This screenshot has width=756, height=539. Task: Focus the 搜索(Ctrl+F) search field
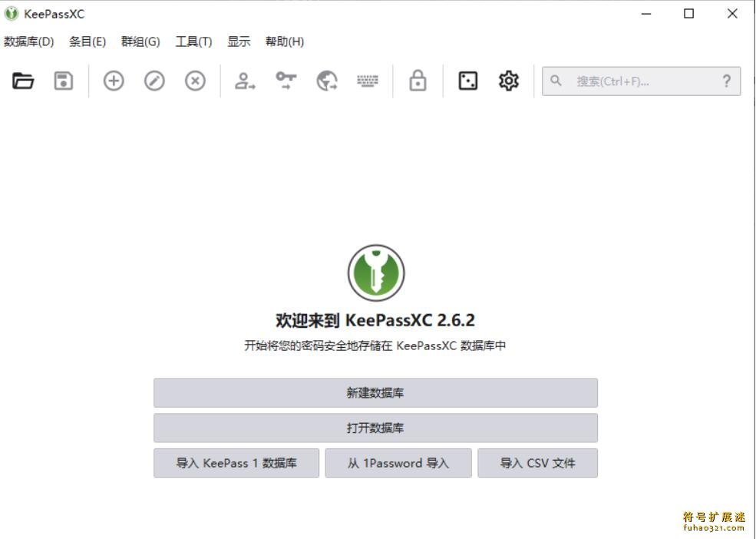tap(641, 81)
